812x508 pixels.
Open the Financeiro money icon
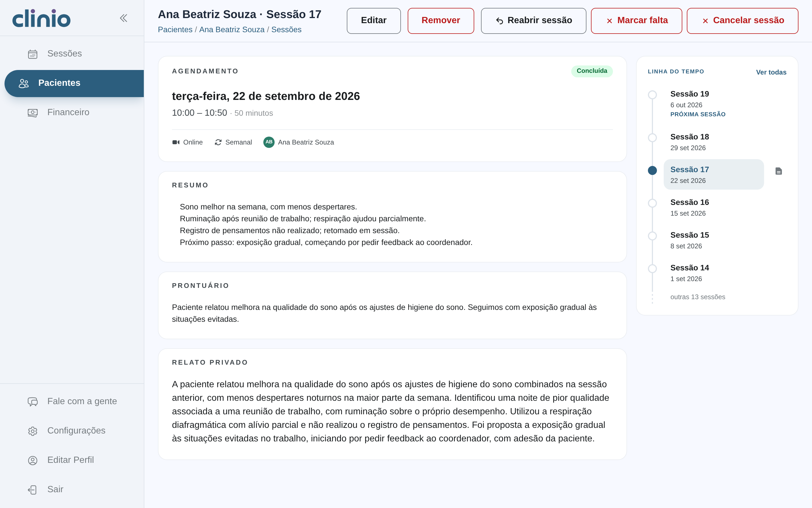point(32,113)
